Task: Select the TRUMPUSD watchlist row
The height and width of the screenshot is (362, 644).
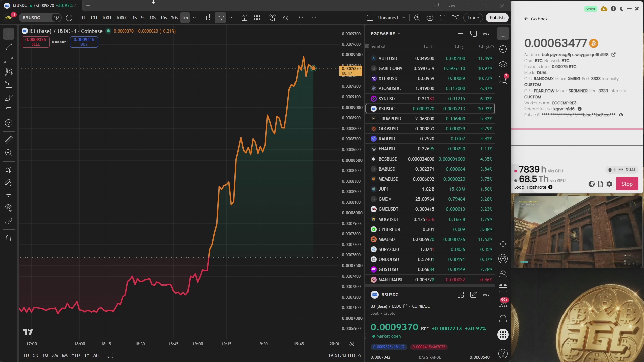Action: pos(430,119)
